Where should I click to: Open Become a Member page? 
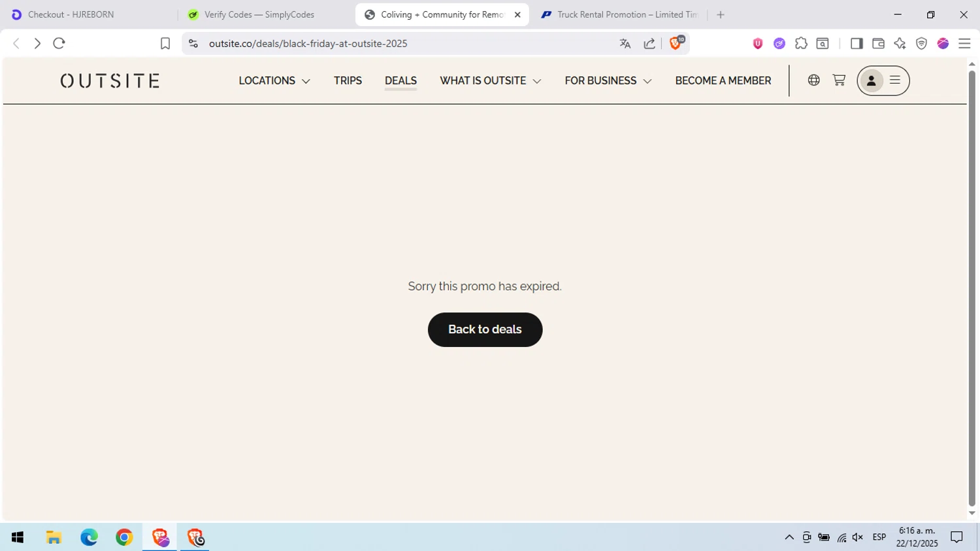coord(723,80)
